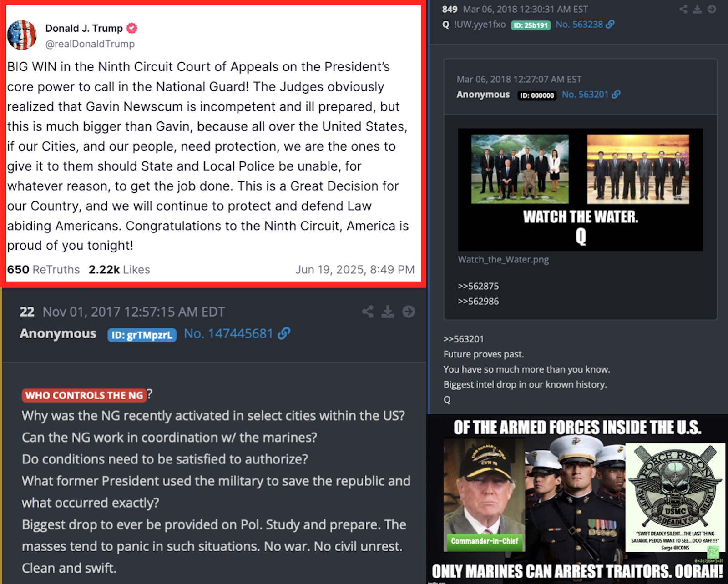Image resolution: width=728 pixels, height=584 pixels.
Task: Open post number 147445681 link
Action: 228,333
